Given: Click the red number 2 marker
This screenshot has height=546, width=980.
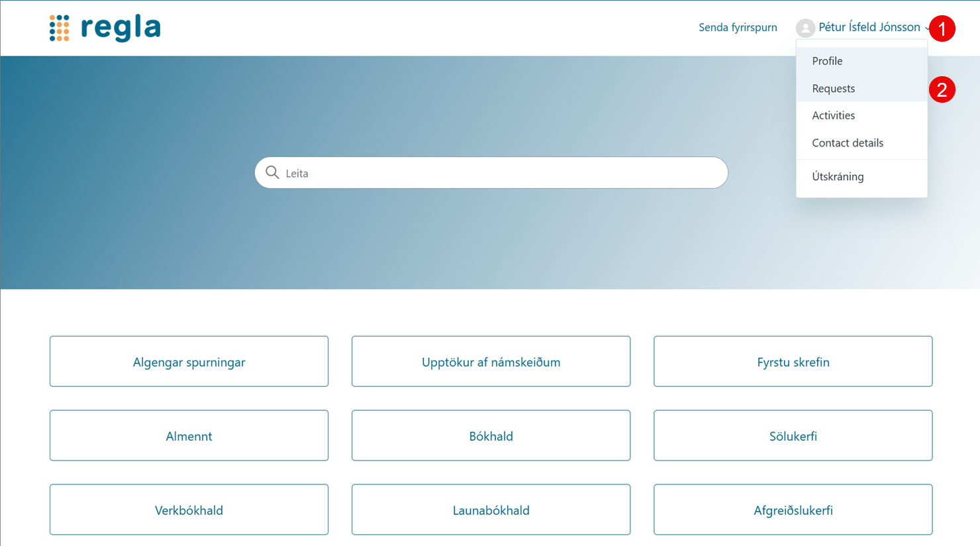Looking at the screenshot, I should pos(942,89).
